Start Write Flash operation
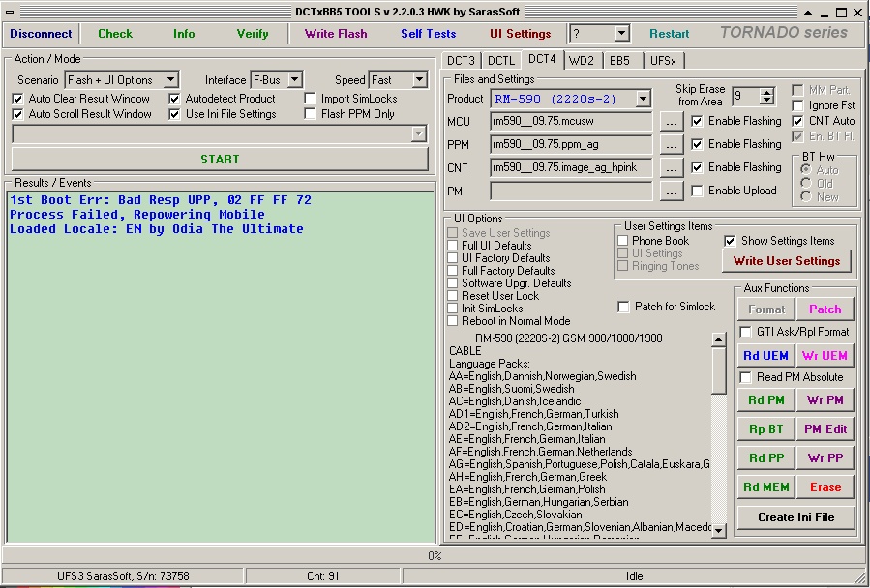870x588 pixels. [x=336, y=34]
